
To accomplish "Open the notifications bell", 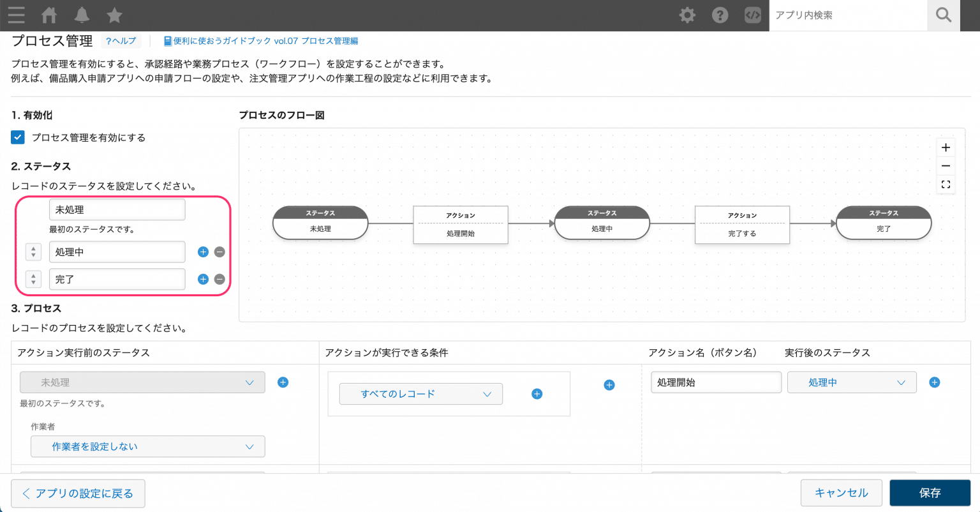I will (x=82, y=15).
